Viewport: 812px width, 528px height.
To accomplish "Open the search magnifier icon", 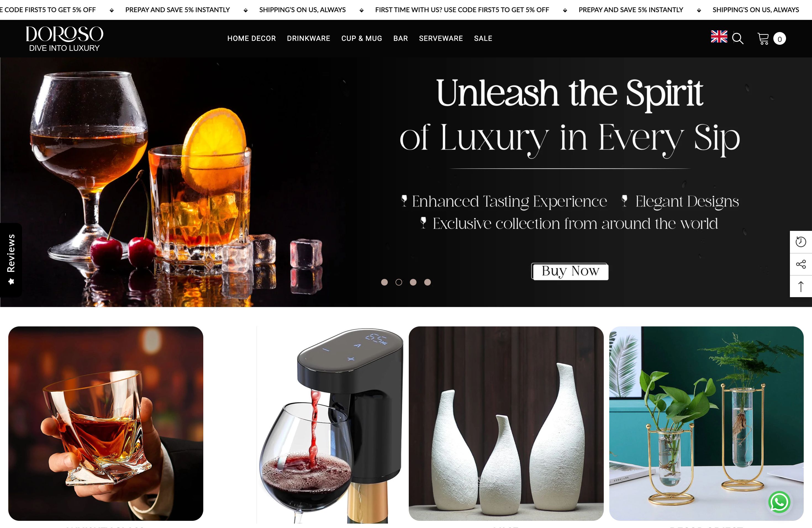I will [738, 39].
